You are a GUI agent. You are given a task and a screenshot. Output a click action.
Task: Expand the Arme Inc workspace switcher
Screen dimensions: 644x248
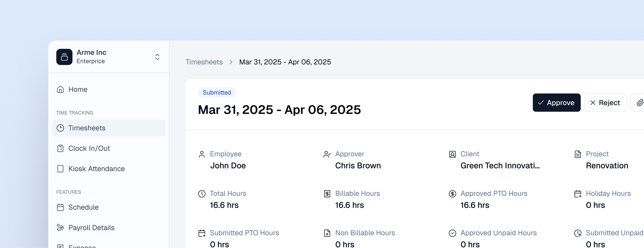point(157,57)
